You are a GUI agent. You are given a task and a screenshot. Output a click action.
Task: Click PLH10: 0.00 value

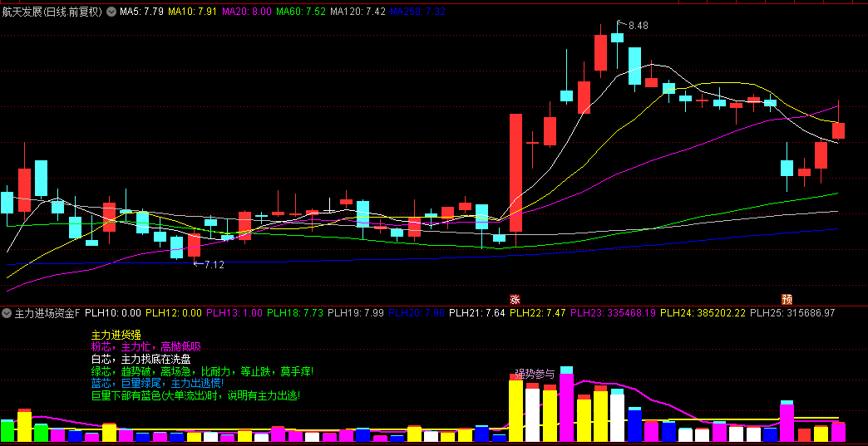pyautogui.click(x=113, y=313)
